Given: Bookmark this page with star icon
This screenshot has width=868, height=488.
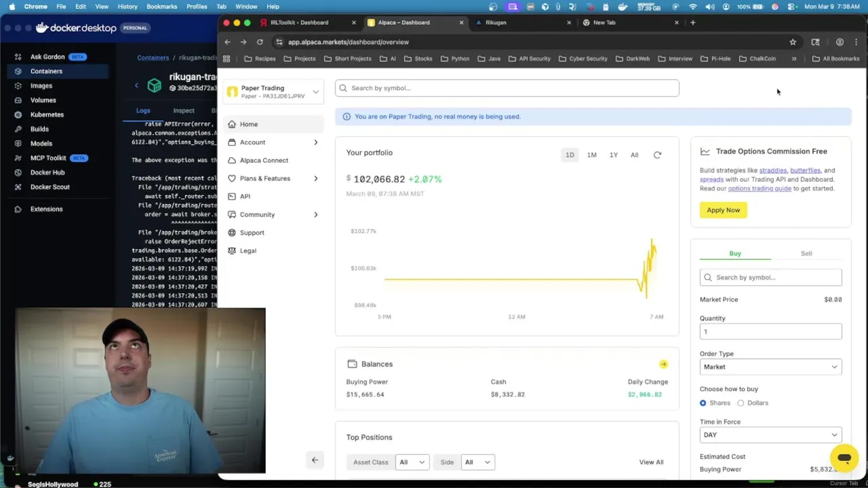Looking at the screenshot, I should click(x=793, y=42).
